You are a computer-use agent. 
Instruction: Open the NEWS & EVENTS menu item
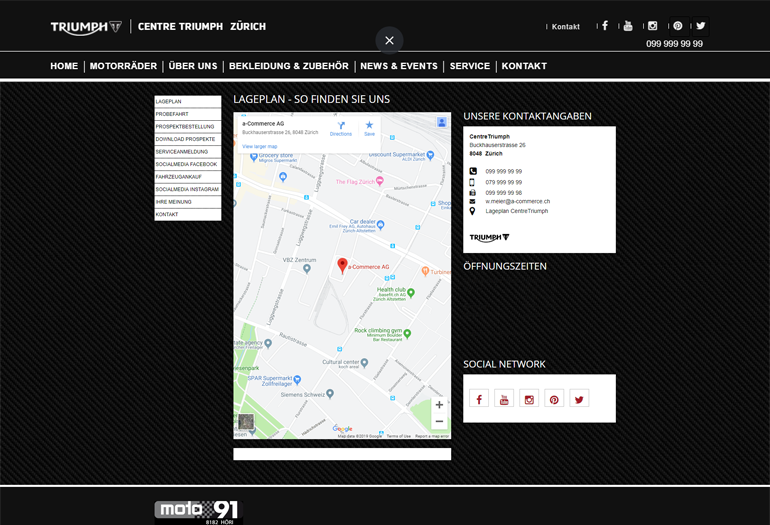pos(399,66)
